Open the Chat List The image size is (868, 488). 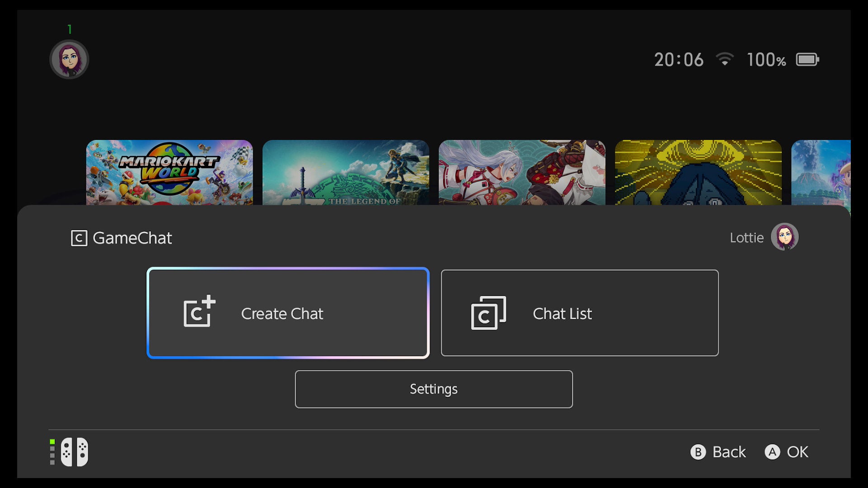pos(579,313)
